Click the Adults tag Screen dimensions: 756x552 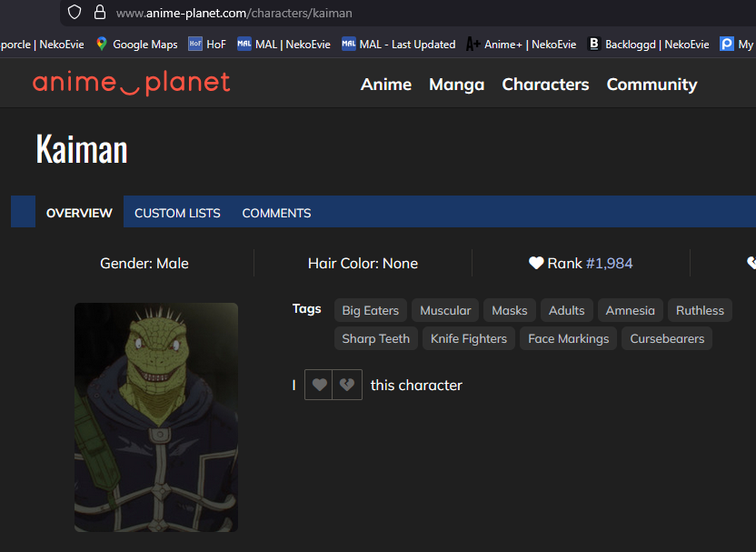(566, 310)
